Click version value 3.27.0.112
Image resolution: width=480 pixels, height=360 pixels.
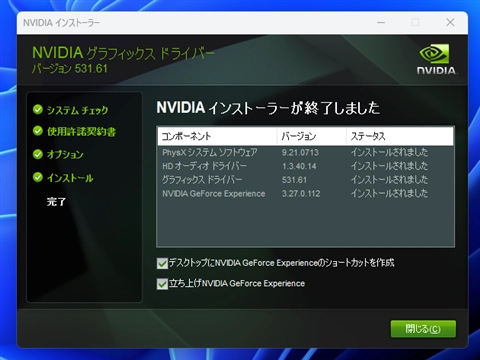click(301, 194)
